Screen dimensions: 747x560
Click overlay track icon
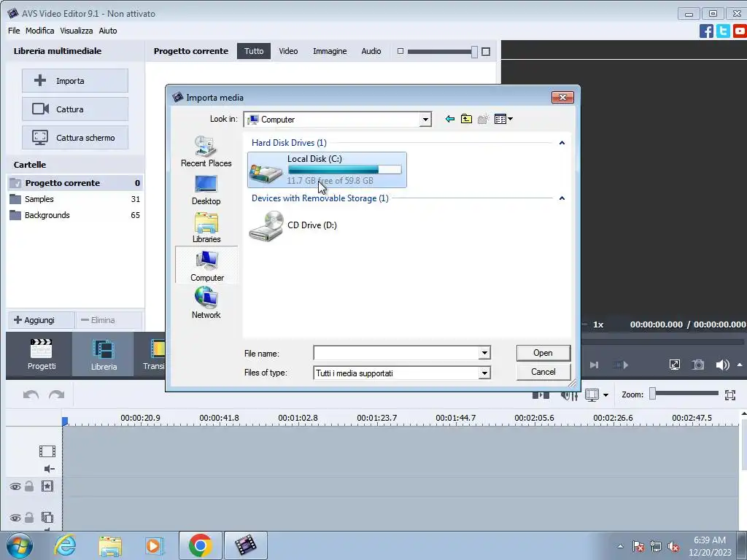(x=47, y=517)
